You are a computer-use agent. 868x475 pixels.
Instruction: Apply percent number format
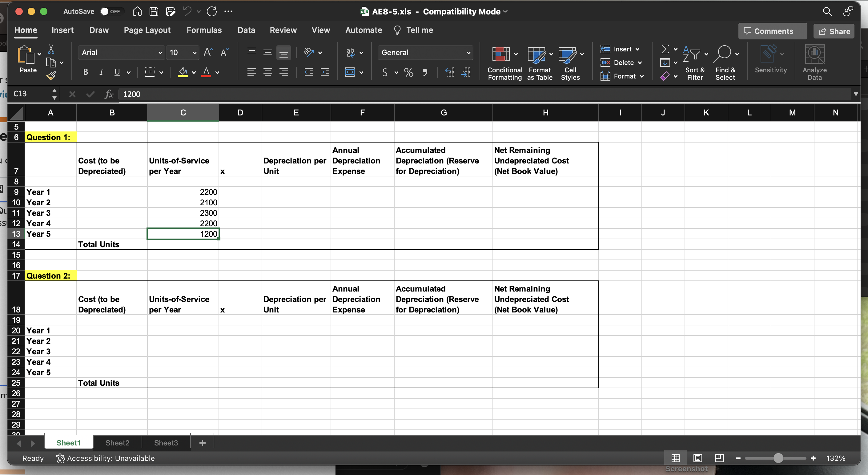(x=408, y=72)
